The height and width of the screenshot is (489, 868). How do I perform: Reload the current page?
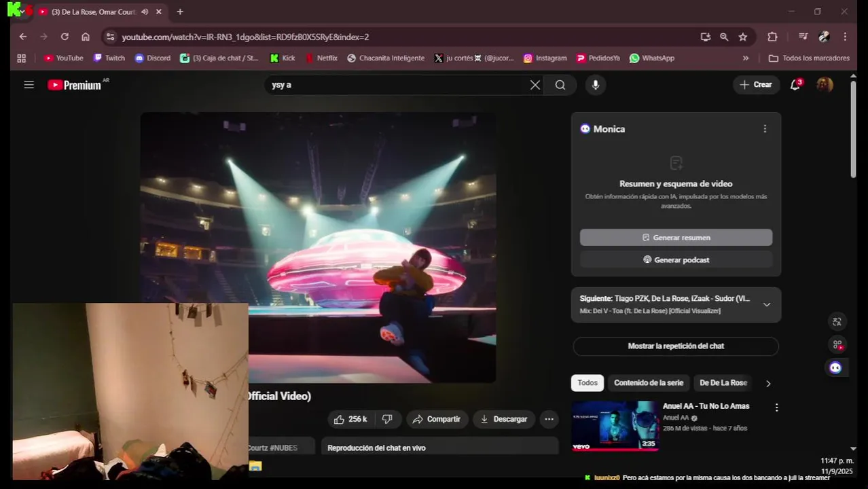tap(65, 37)
